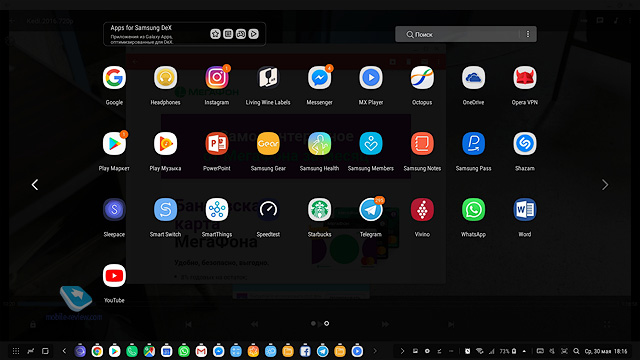Open Calendar from the taskbar
The width and height of the screenshot is (640, 360).
tap(167, 351)
